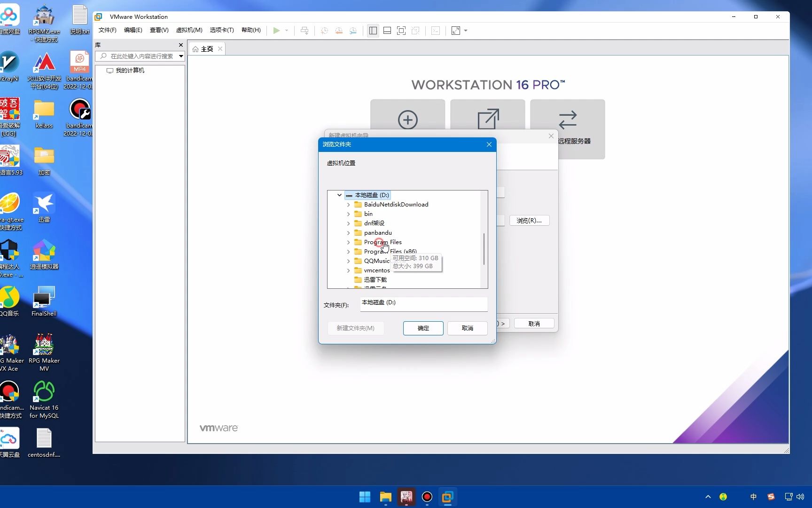Viewport: 812px width, 508px height.
Task: Open the Windows Start menu
Action: click(365, 497)
